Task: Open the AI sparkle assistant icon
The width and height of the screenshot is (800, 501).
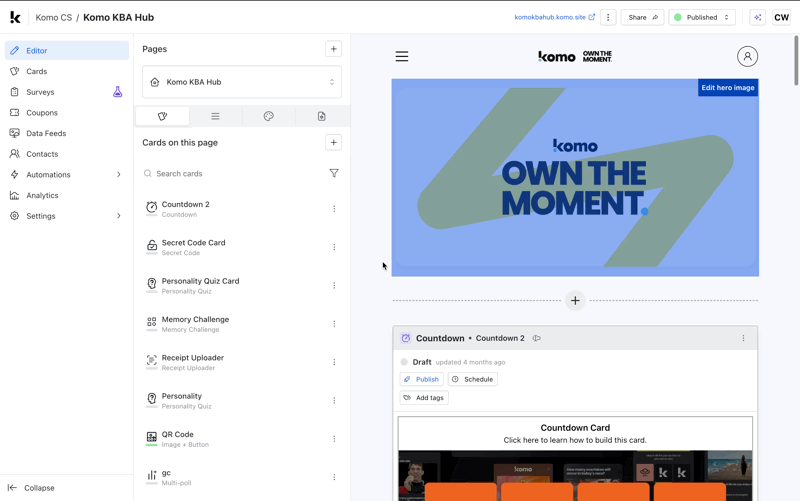Action: click(x=757, y=17)
